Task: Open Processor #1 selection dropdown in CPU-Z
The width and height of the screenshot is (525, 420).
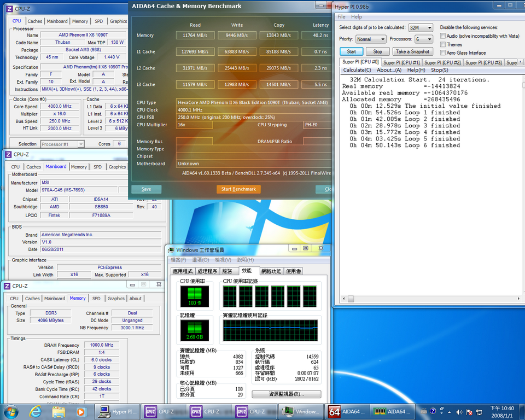Action: coord(62,144)
